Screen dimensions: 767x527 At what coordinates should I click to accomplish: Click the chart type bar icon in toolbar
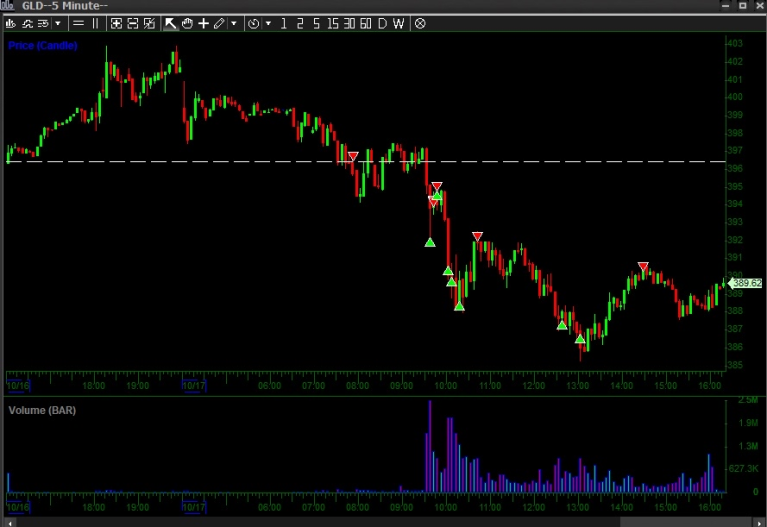[x=10, y=23]
